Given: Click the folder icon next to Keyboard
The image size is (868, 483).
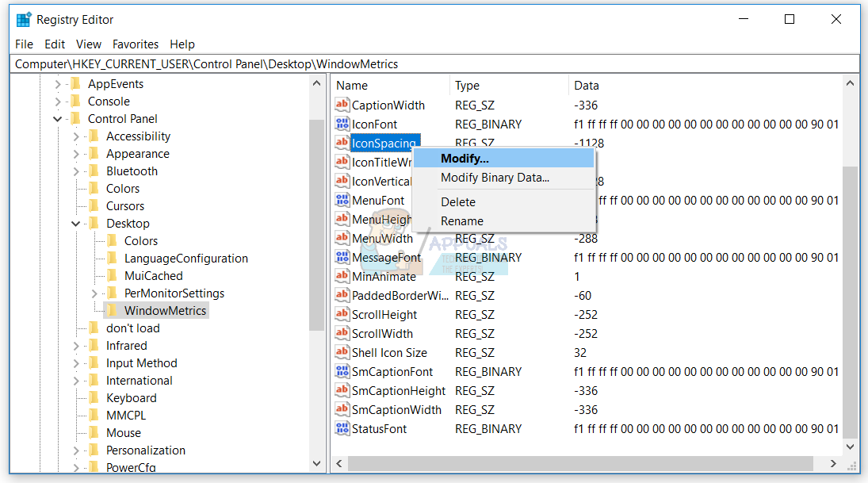Looking at the screenshot, I should 94,398.
